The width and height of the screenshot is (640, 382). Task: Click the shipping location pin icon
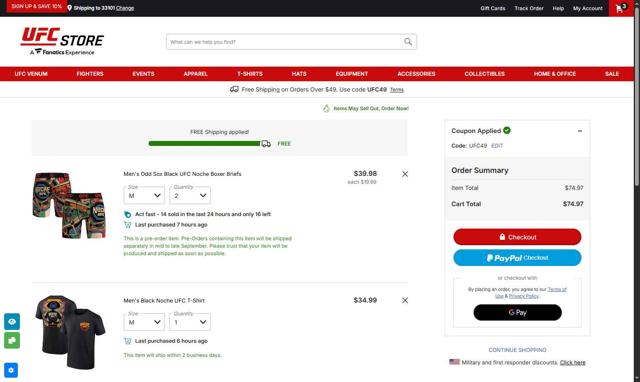pyautogui.click(x=69, y=8)
